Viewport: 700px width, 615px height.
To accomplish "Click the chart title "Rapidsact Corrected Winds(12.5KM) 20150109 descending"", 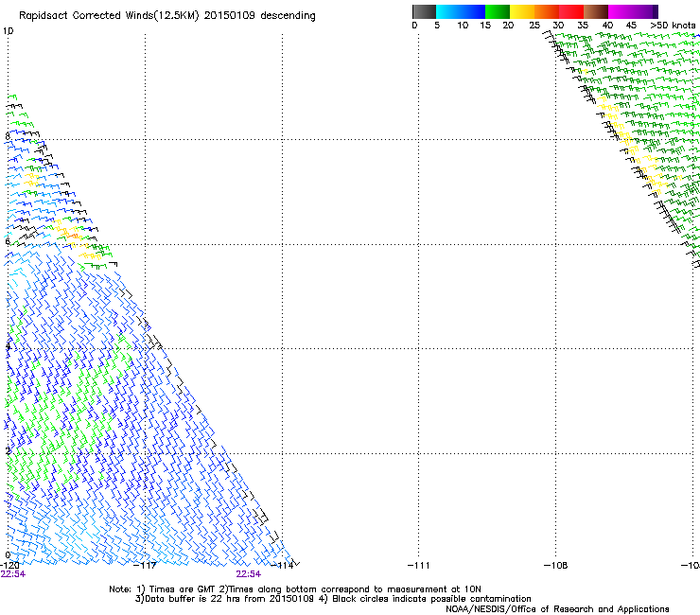I will tap(167, 15).
